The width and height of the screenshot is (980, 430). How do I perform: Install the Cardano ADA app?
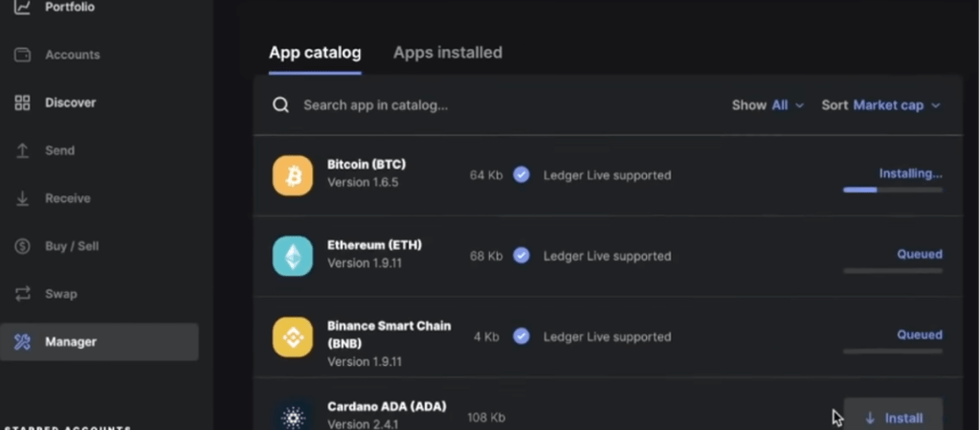pos(893,418)
